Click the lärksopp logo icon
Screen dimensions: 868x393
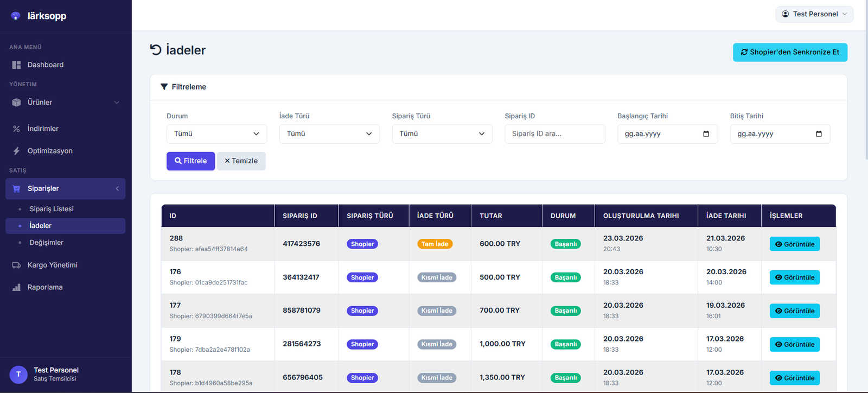pos(16,16)
